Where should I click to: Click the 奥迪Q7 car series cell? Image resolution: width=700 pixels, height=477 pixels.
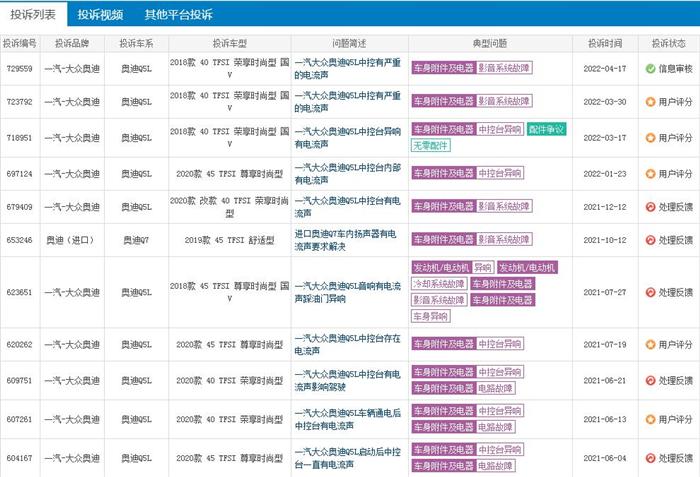click(136, 240)
